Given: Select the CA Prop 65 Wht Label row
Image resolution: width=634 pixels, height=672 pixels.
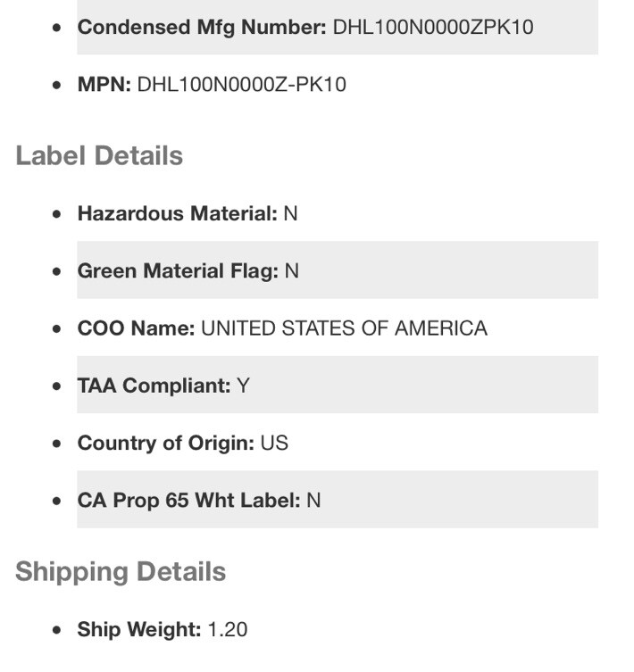Looking at the screenshot, I should click(x=338, y=500).
